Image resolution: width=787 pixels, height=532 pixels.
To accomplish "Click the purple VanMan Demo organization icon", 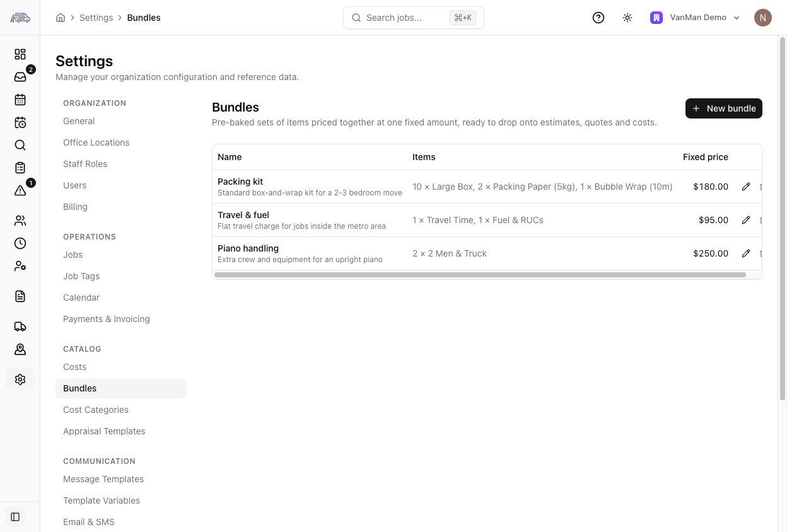I will coord(656,18).
